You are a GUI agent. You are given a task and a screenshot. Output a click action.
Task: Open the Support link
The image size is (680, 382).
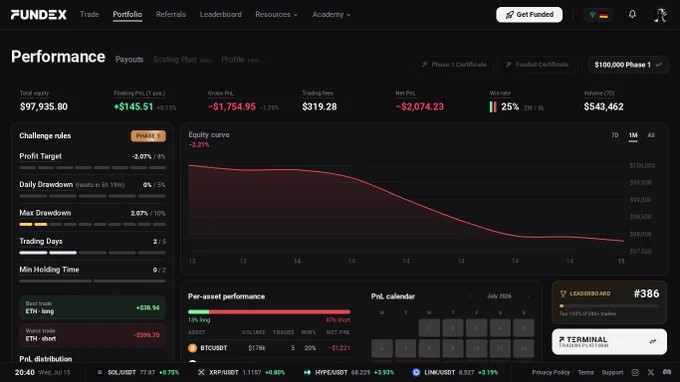pyautogui.click(x=612, y=372)
